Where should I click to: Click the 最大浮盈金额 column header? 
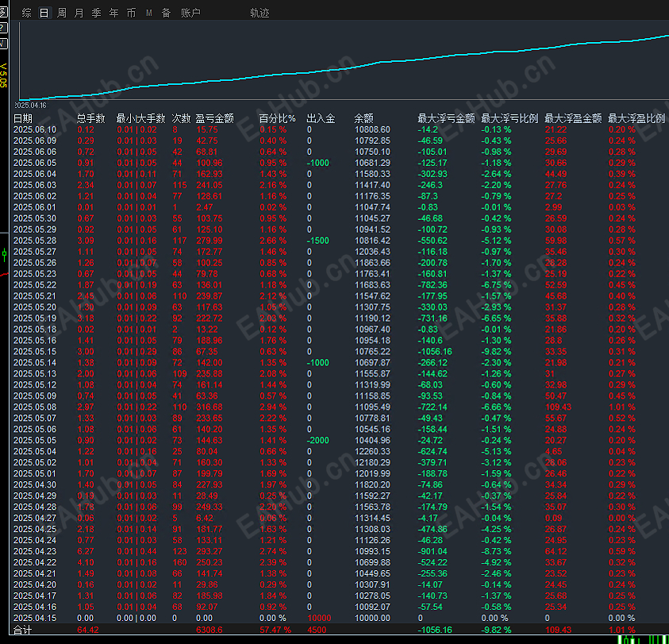pos(573,118)
